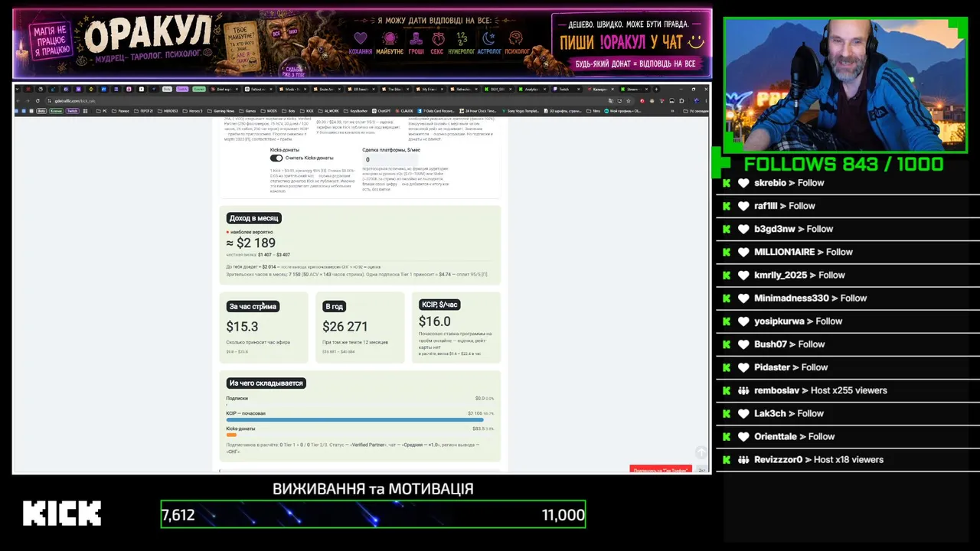This screenshot has width=980, height=551.
Task: Switch to the 'Fallout' browser tab
Action: (x=259, y=90)
